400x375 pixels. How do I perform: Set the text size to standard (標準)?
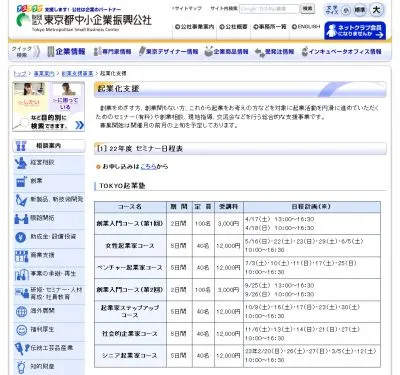pyautogui.click(x=359, y=10)
